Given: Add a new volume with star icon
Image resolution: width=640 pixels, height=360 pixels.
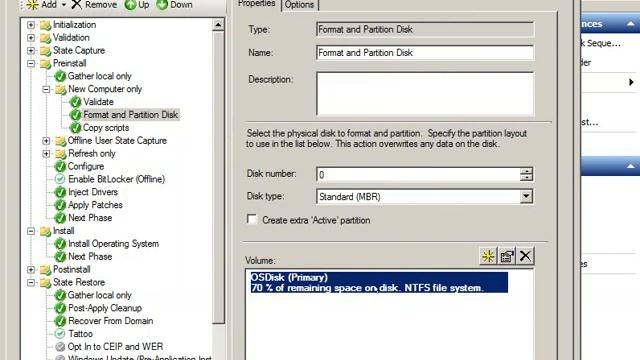Looking at the screenshot, I should click(488, 256).
